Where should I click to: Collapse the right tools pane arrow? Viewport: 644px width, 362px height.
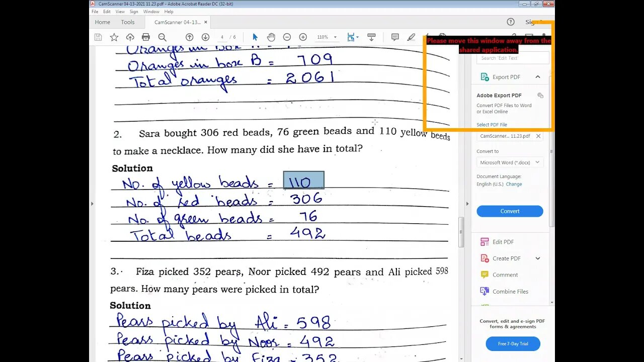[x=467, y=204]
